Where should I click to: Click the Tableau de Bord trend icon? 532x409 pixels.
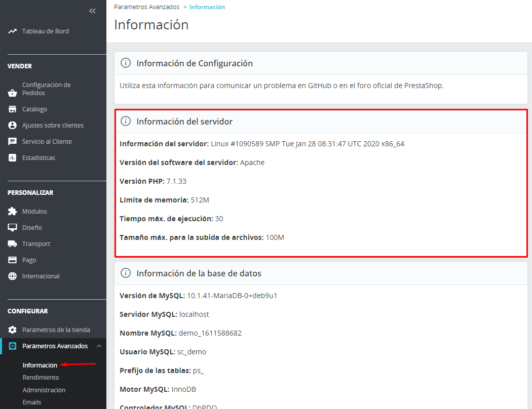click(x=13, y=31)
